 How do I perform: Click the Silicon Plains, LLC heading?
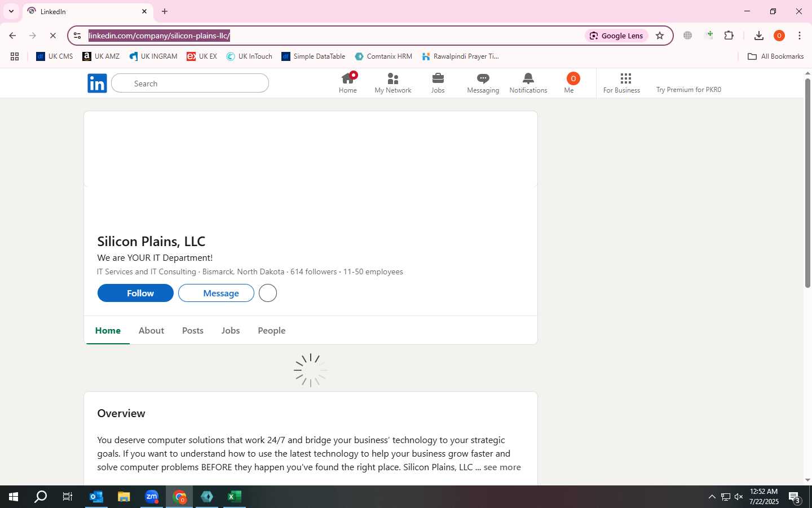coord(151,241)
